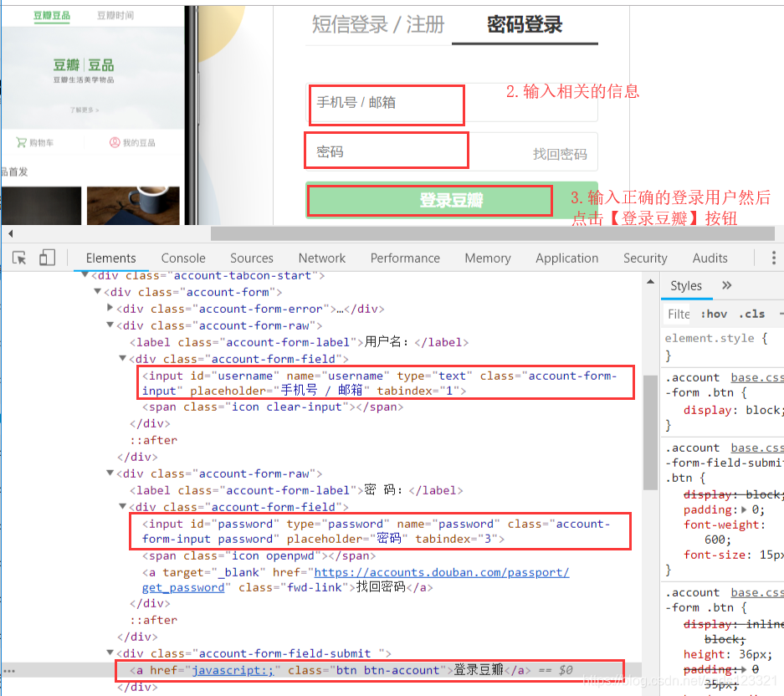Switch to 短信登录 / 注册 tab

tap(378, 24)
